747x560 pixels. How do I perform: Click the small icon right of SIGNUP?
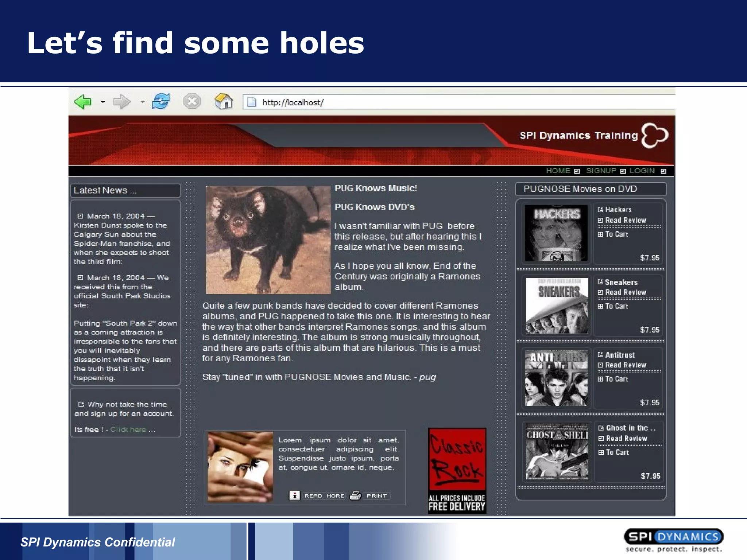click(x=623, y=171)
